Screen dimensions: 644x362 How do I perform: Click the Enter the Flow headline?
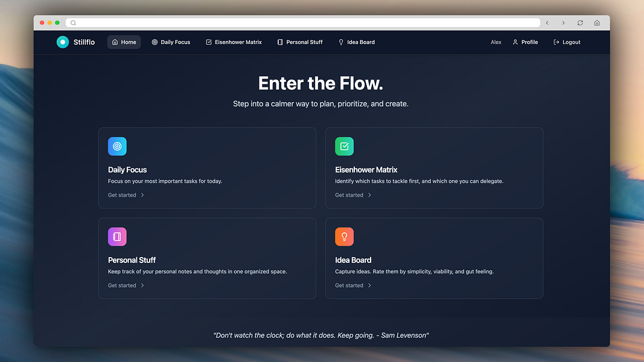pyautogui.click(x=320, y=83)
